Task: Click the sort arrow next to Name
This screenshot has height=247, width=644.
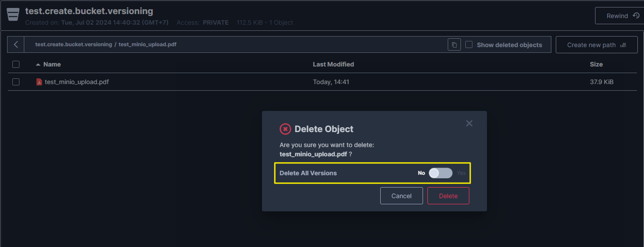Action: point(38,64)
